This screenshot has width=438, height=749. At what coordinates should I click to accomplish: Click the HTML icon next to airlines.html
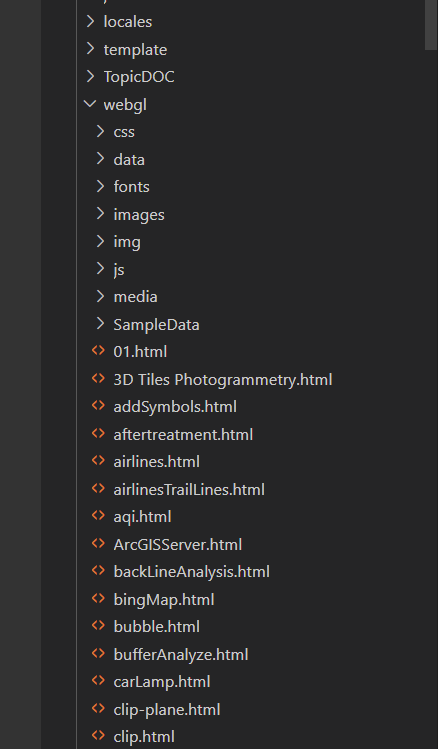98,461
